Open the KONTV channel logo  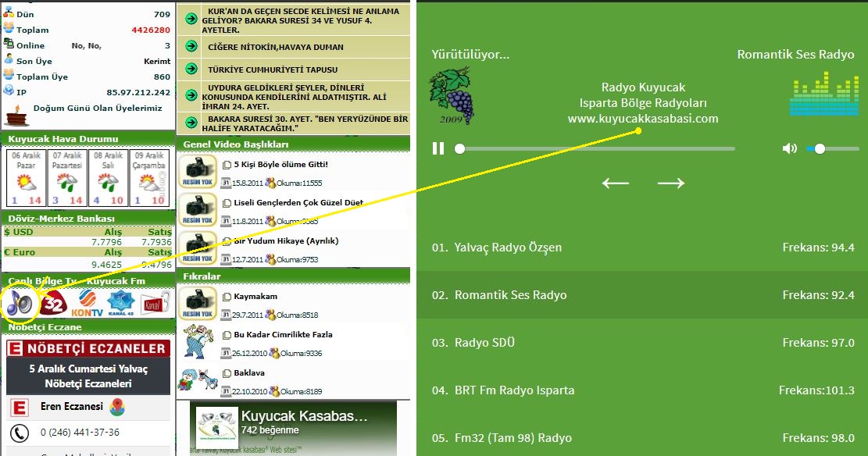tap(88, 303)
